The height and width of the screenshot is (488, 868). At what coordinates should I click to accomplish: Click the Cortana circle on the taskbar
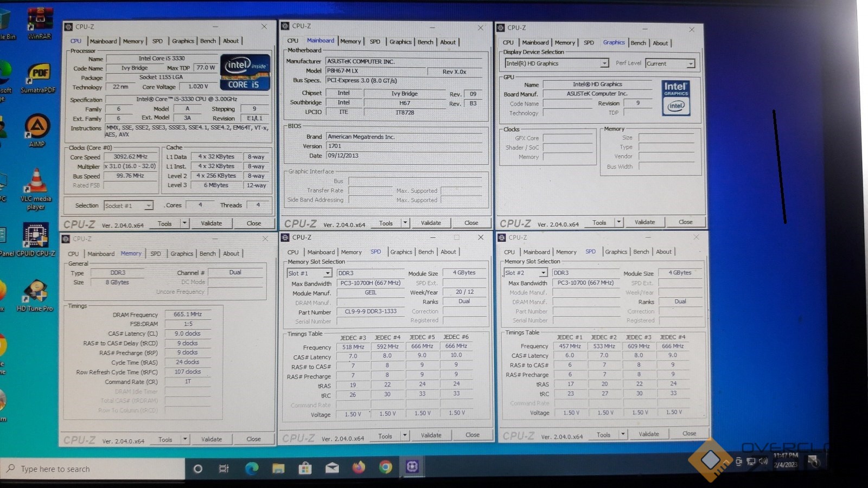(x=198, y=469)
